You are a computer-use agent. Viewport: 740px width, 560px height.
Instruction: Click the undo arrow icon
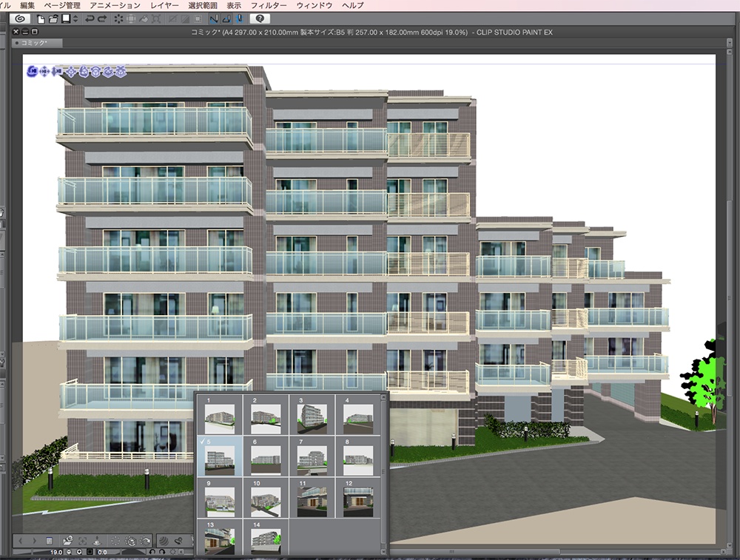pyautogui.click(x=90, y=19)
